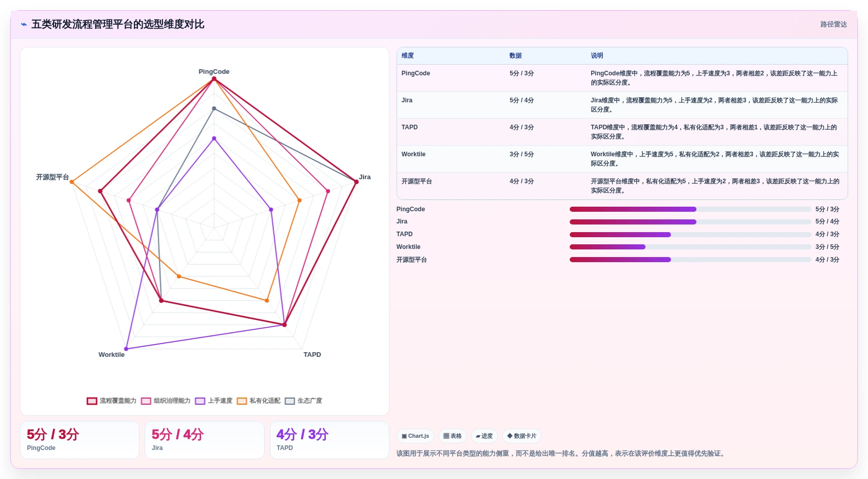Click the Jira progress bar
The width and height of the screenshot is (868, 479).
(x=690, y=222)
